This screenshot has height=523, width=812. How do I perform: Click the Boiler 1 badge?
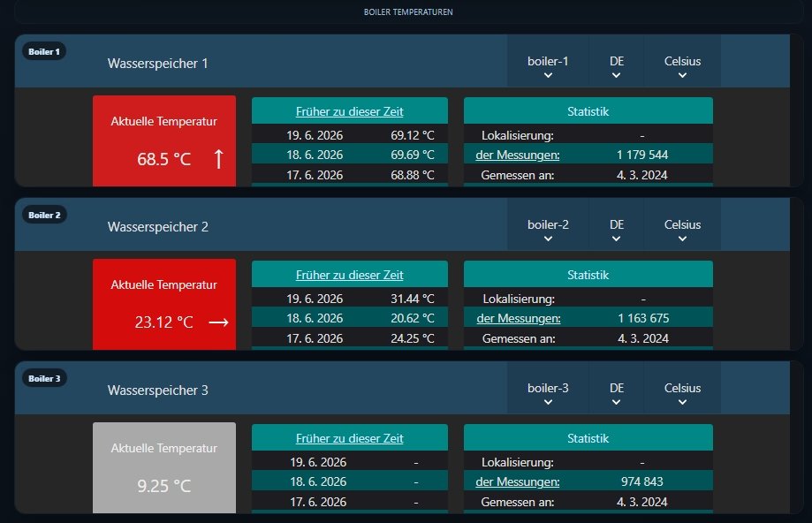(44, 52)
